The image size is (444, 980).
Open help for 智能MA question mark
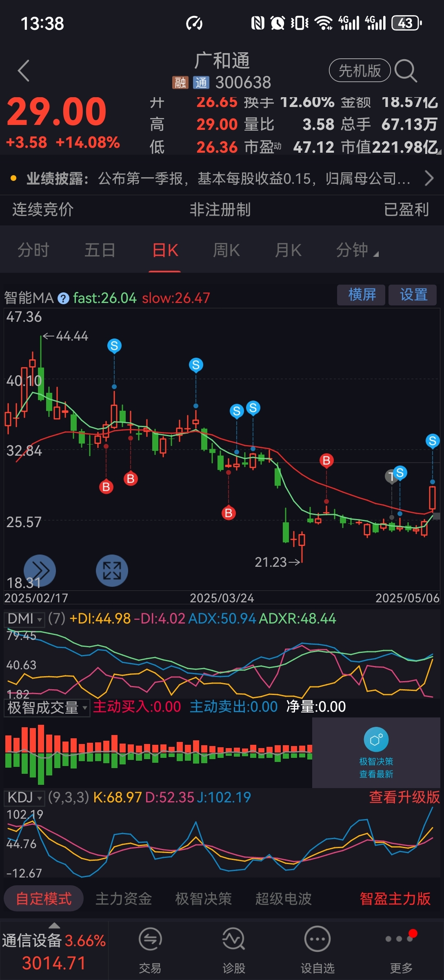[x=63, y=298]
